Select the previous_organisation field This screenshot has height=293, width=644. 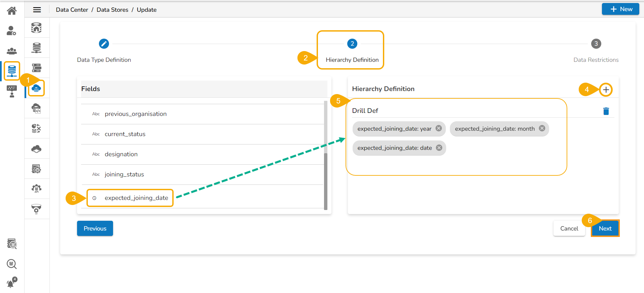[202, 114]
